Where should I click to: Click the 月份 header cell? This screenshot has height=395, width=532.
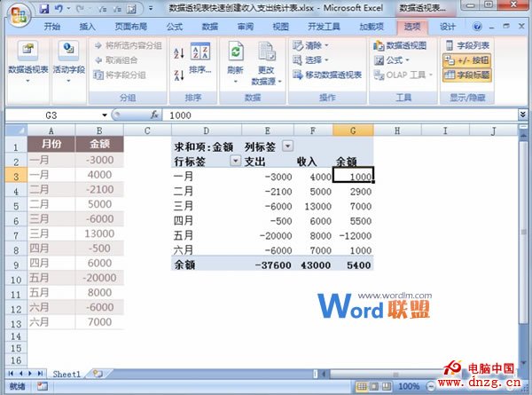point(51,144)
